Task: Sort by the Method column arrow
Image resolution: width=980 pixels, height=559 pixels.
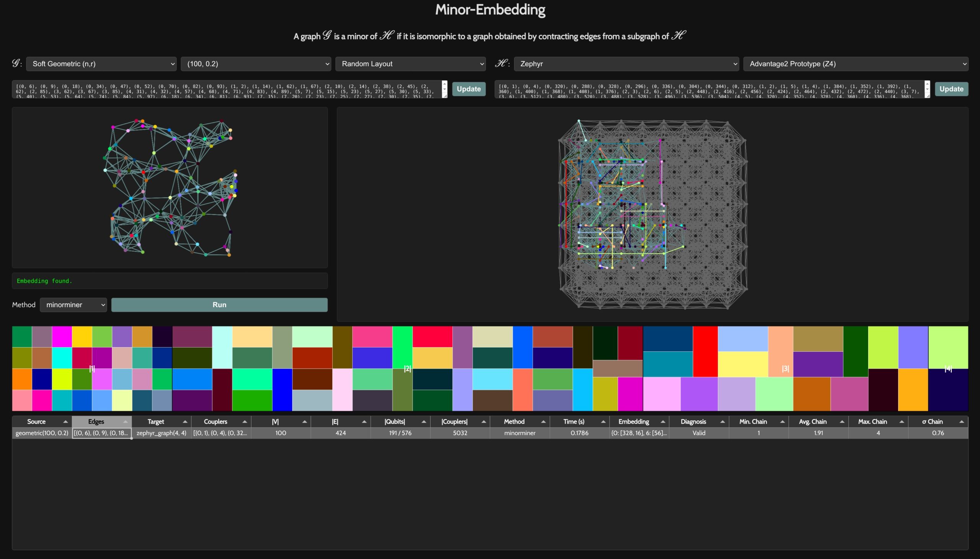Action: [x=543, y=421]
